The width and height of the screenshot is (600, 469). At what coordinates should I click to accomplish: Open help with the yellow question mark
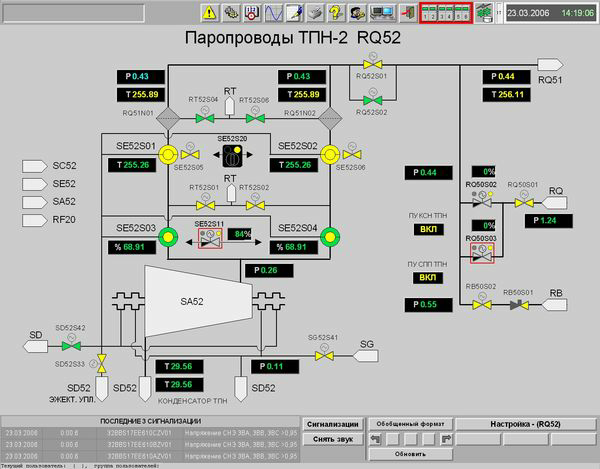point(336,13)
